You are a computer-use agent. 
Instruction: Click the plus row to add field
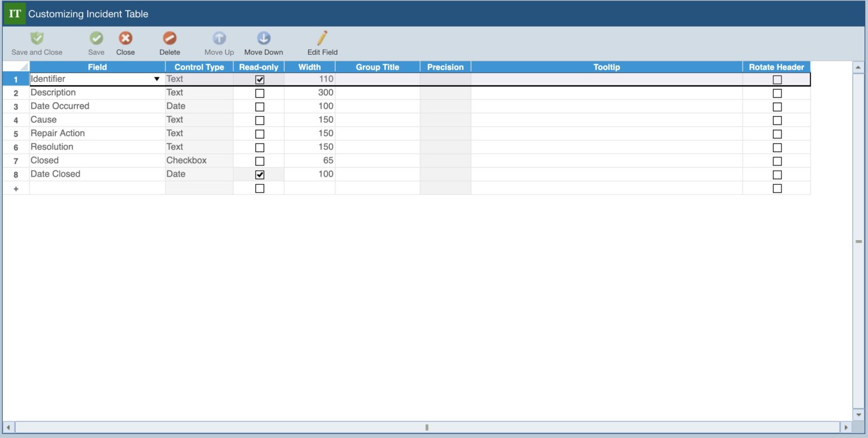coord(16,189)
